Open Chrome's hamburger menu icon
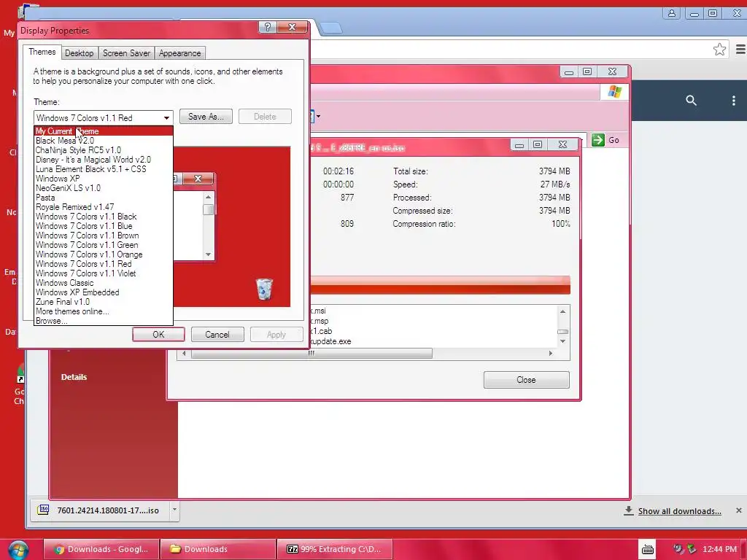The height and width of the screenshot is (560, 747). 740,49
